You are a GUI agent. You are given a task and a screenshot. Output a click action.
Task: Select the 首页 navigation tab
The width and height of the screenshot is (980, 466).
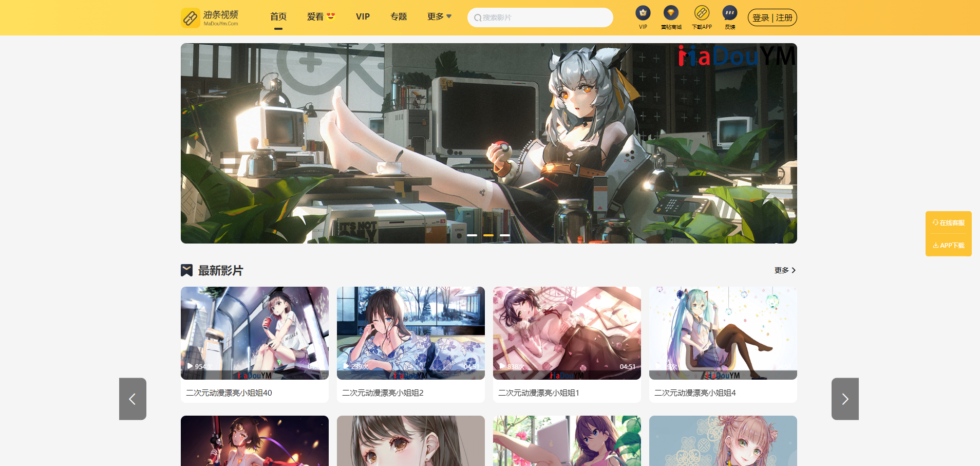(278, 17)
